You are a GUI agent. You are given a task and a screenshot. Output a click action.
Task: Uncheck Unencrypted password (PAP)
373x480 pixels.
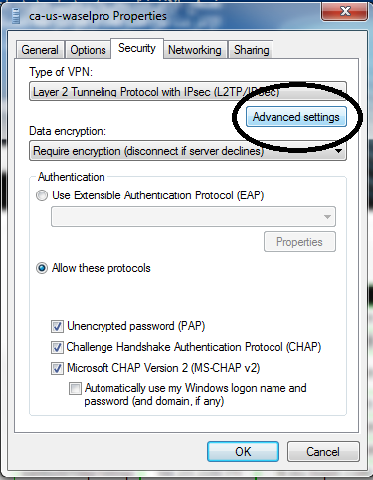pyautogui.click(x=57, y=326)
